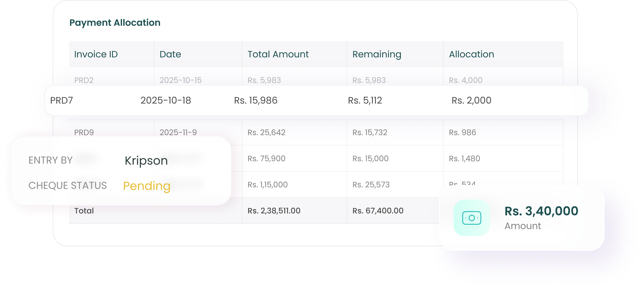
Task: Select the Rs. 1,480 allocation value
Action: [x=464, y=158]
